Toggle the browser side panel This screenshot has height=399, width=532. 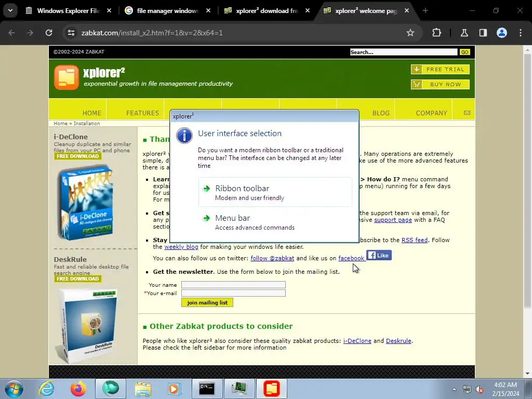(483, 33)
